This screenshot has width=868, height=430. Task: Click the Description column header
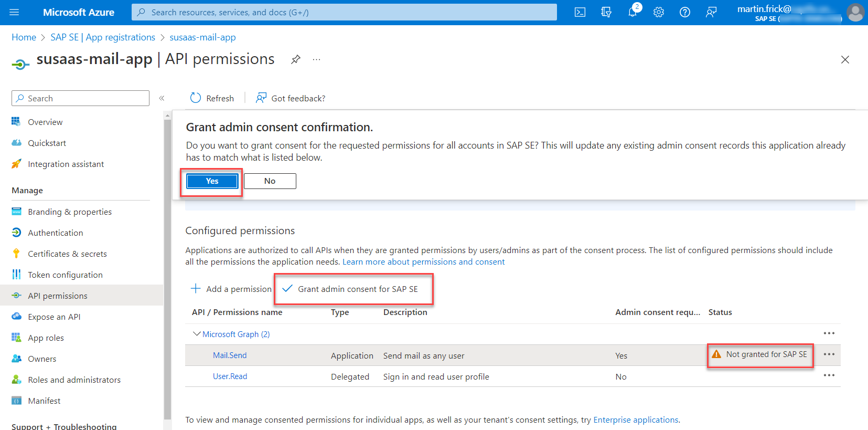405,312
